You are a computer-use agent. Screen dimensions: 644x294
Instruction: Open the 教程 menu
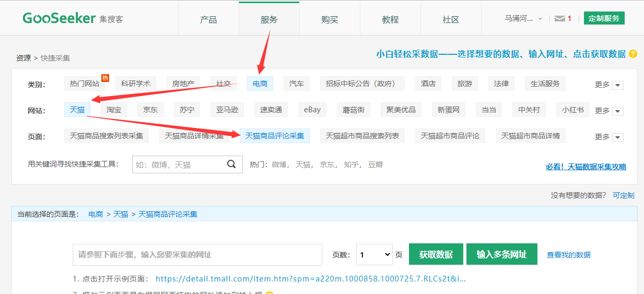pos(390,20)
